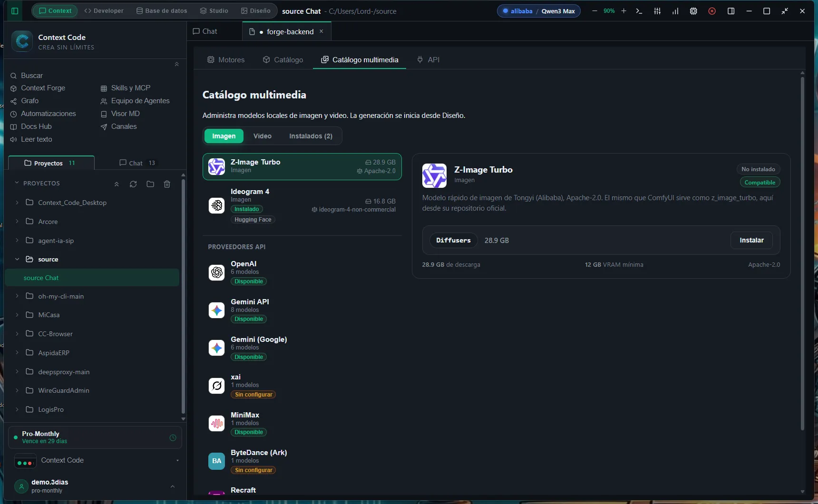
Task: Select the Instalados (2) filter
Action: coord(311,136)
